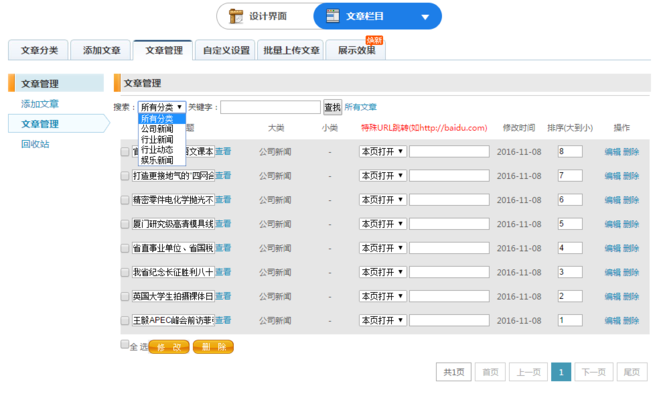Viewport: 659px width, 398px height.
Task: Open the 展示效果 tab
Action: [356, 50]
